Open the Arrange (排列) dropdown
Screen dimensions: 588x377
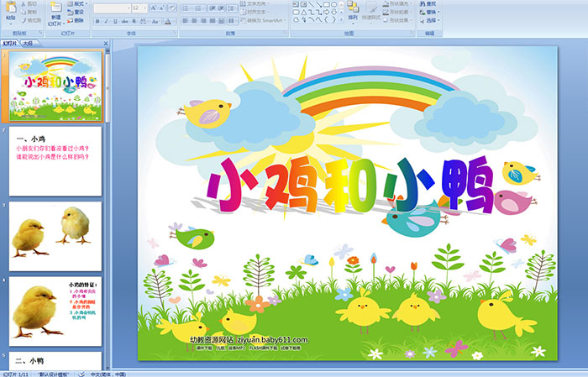[x=353, y=11]
